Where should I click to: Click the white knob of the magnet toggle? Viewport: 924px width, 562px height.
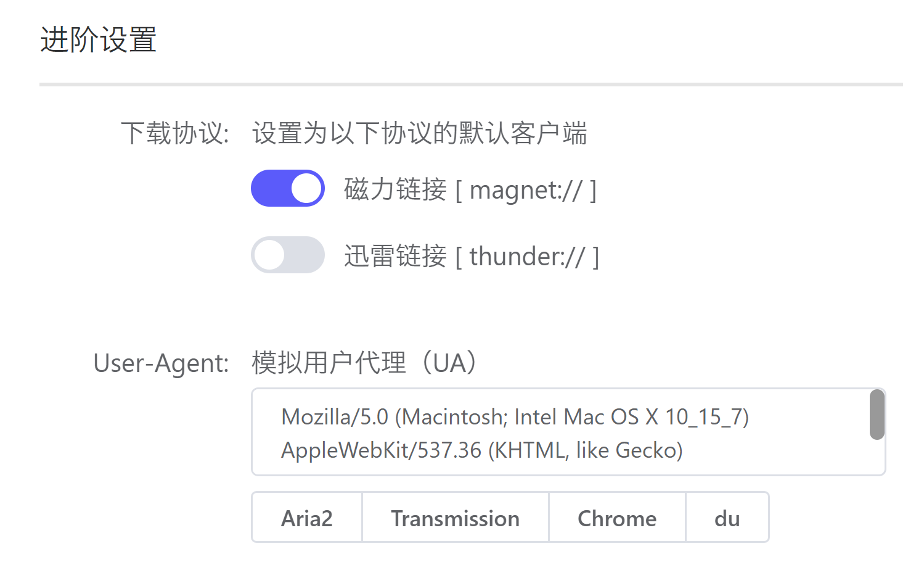[306, 188]
